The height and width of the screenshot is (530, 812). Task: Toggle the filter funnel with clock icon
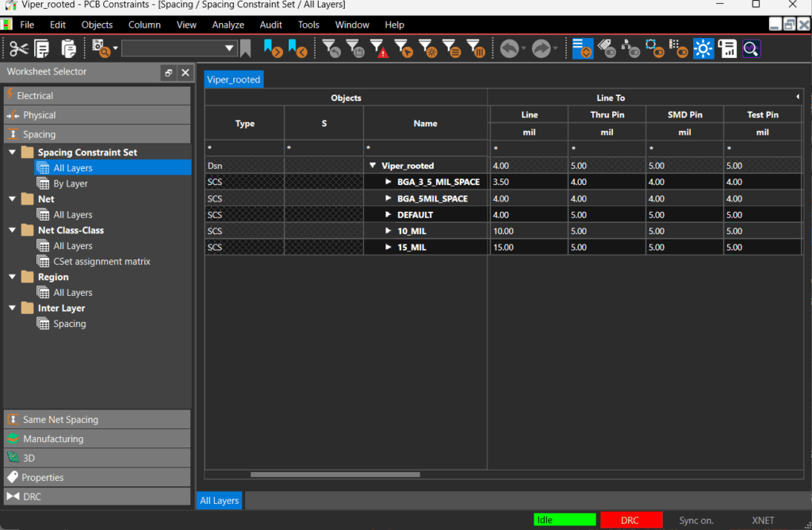pos(357,48)
